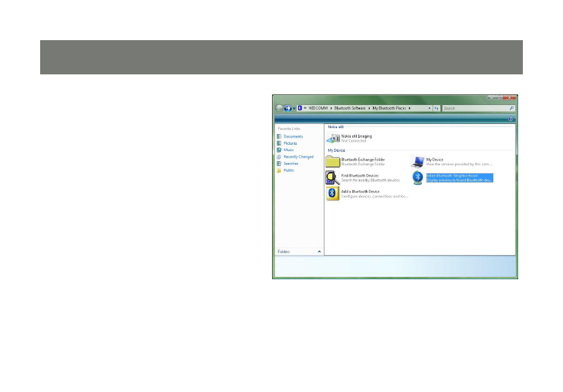Expand the Folders pane chevron
Screen dimensions: 563x392
319,252
